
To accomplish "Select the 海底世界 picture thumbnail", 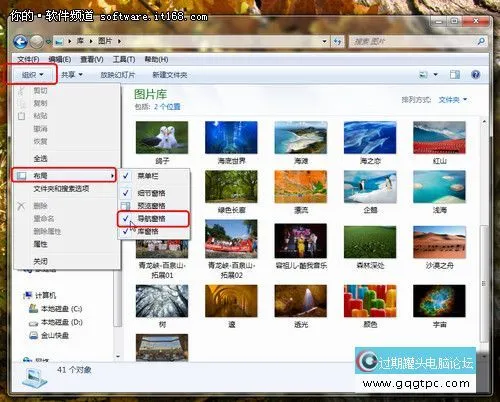I will (231, 137).
